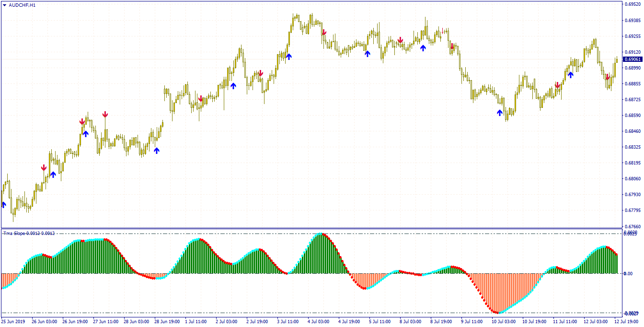Click the 2 Jul 19:00 time label
Screen dimensions: 644x327
[x=257, y=322]
